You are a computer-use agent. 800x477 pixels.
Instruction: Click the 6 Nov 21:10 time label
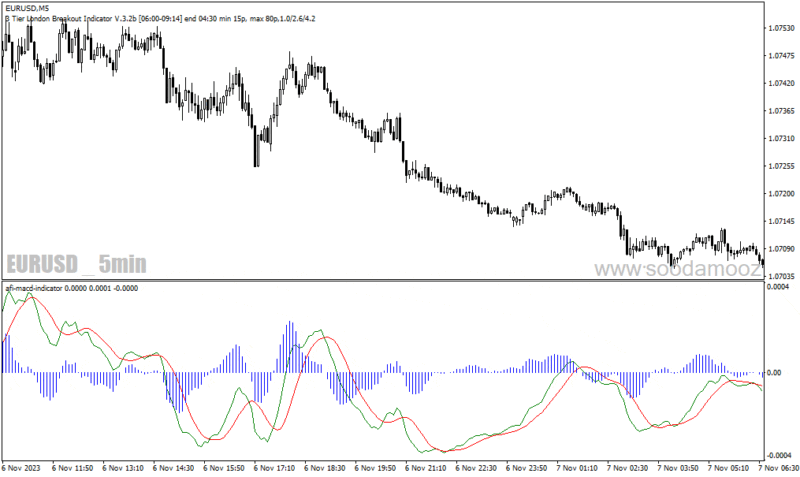tap(426, 468)
